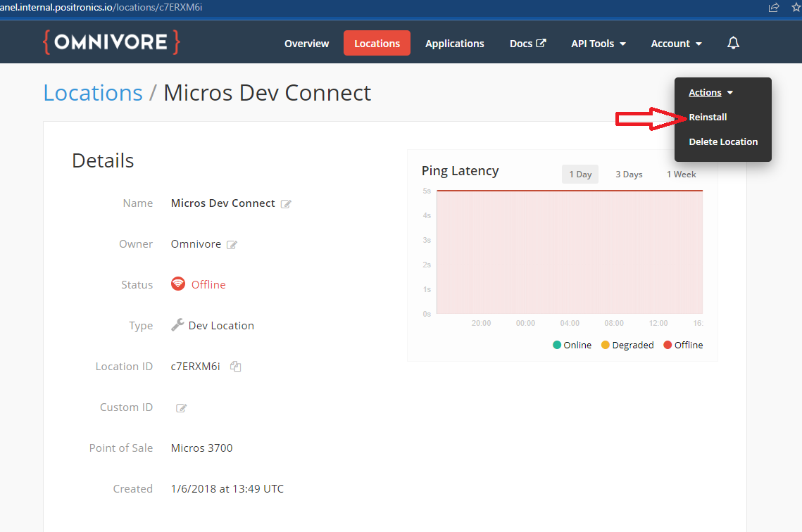Click the Omnivore logo
This screenshot has height=532, width=802.
111,42
